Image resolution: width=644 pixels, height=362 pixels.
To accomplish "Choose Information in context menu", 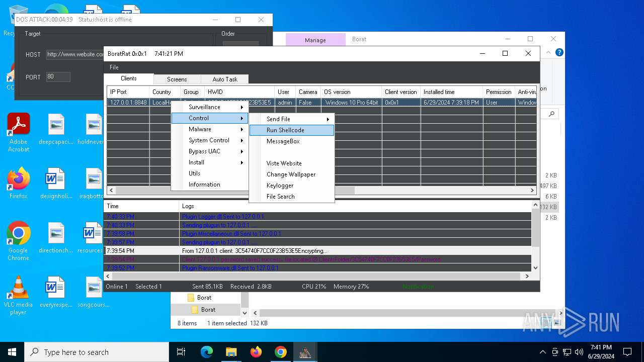I will point(210,185).
